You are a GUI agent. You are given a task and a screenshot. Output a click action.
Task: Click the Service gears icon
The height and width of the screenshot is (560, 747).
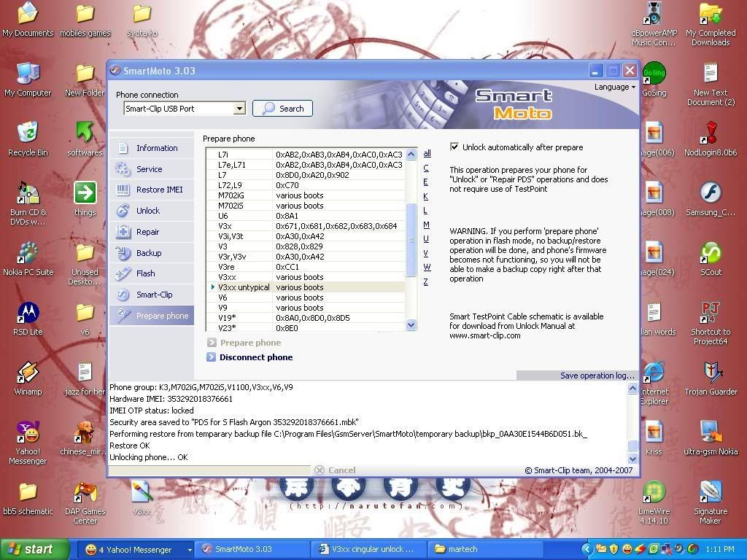[123, 169]
